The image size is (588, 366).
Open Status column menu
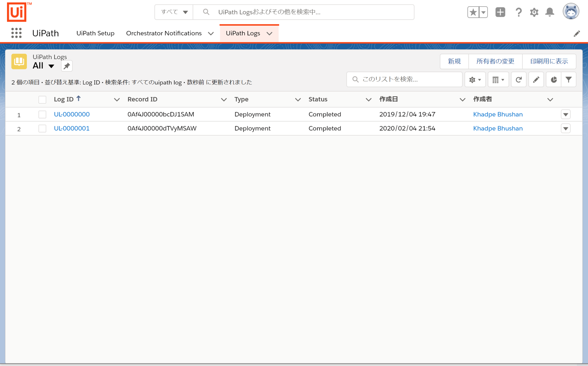pos(368,100)
